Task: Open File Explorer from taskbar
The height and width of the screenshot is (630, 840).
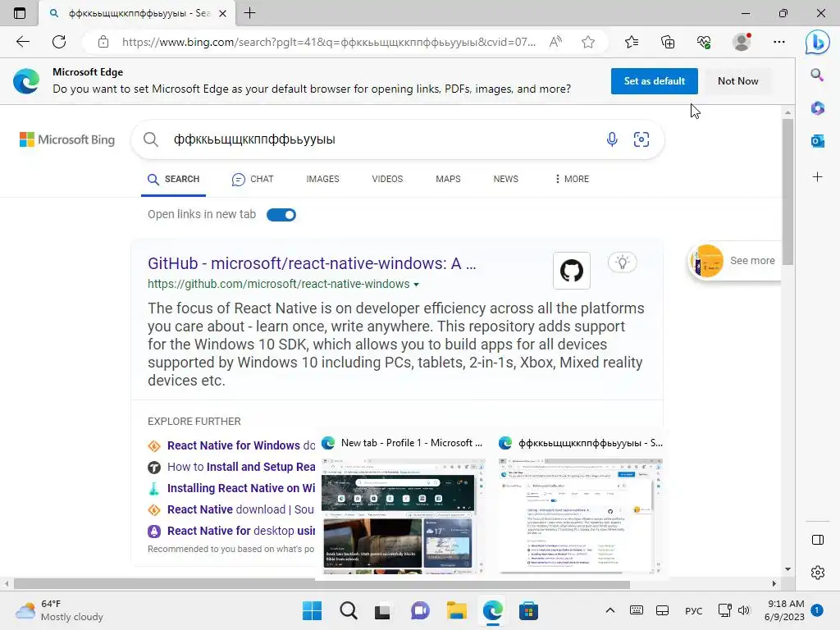Action: click(x=456, y=610)
